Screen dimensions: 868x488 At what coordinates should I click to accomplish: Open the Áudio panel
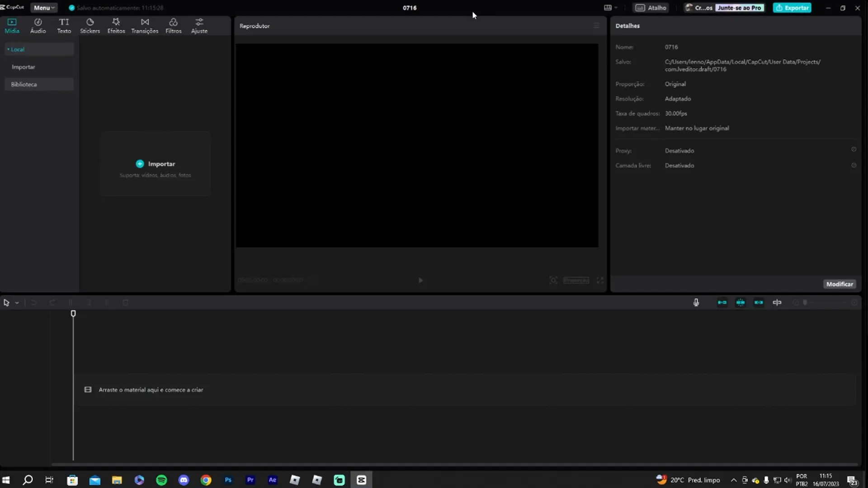pyautogui.click(x=38, y=25)
